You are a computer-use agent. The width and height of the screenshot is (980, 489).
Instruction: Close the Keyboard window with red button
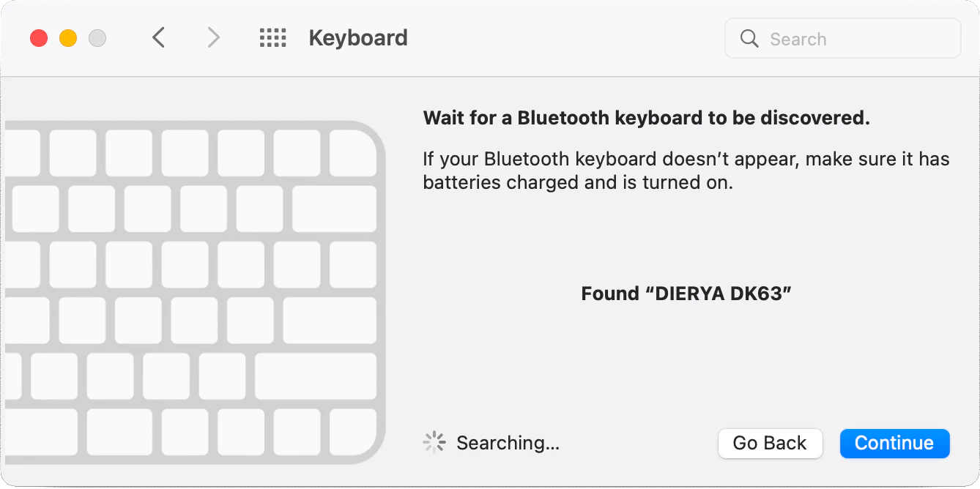pos(39,38)
